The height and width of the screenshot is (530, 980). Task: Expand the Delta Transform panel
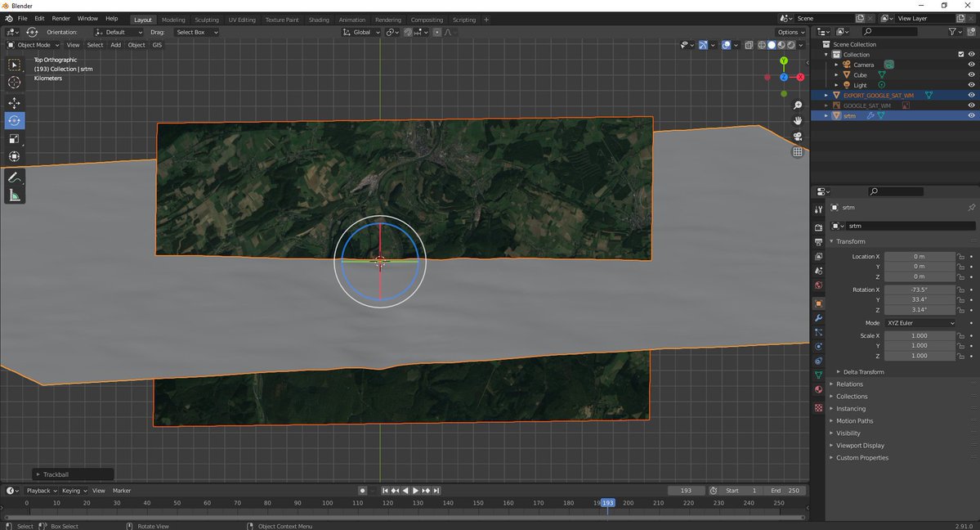[863, 371]
